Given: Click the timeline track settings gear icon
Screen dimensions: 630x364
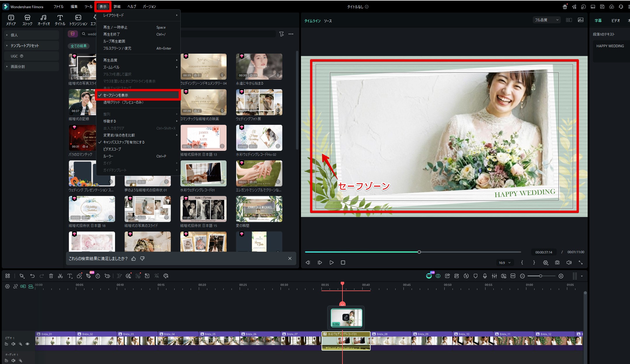Looking at the screenshot, I should pos(8,286).
